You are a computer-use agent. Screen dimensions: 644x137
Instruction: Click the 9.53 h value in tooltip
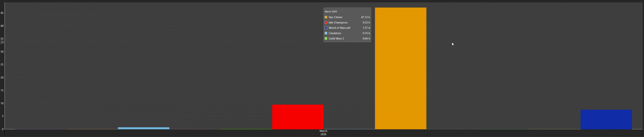click(x=366, y=22)
